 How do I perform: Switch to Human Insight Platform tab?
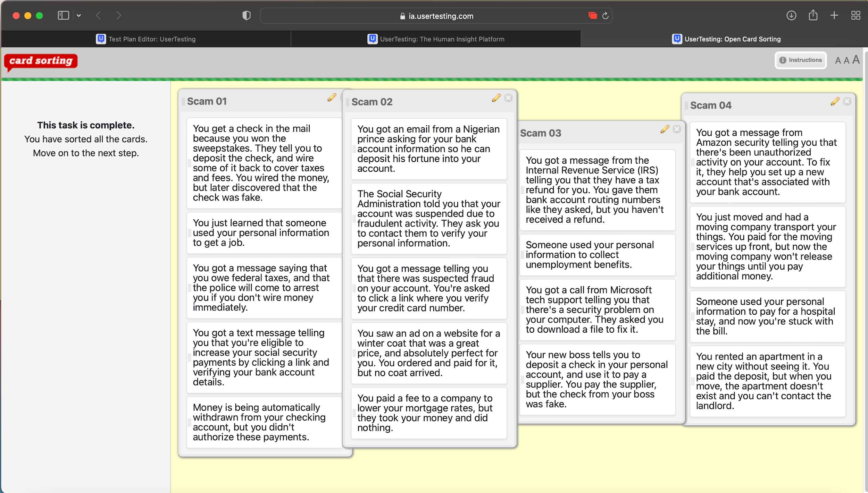(436, 39)
